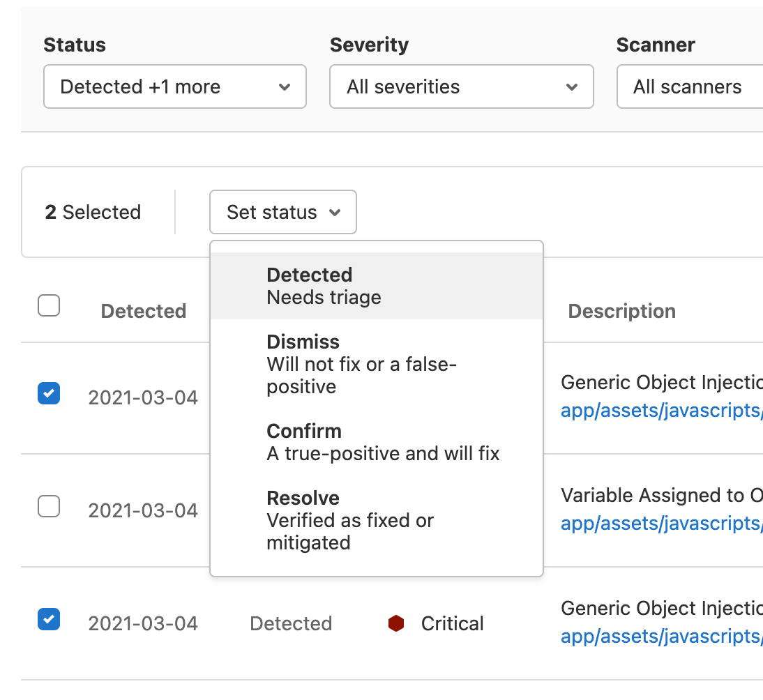Open the first app/assets/javascripts file link
Image resolution: width=763 pixels, height=700 pixels.
(x=661, y=411)
